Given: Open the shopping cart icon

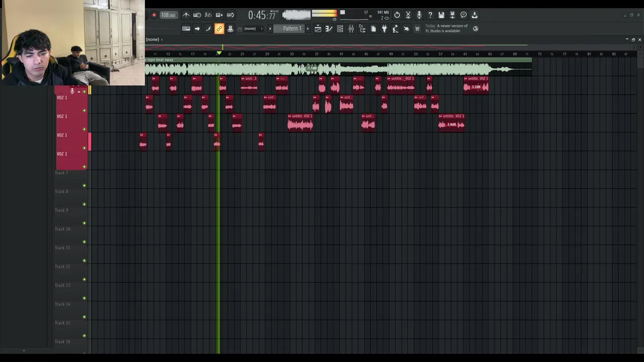Looking at the screenshot, I should click(417, 29).
